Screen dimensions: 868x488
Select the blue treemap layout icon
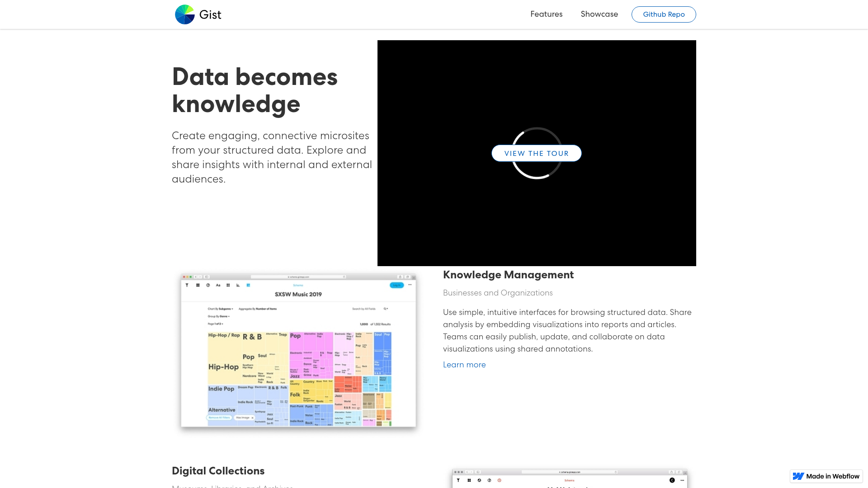click(248, 285)
